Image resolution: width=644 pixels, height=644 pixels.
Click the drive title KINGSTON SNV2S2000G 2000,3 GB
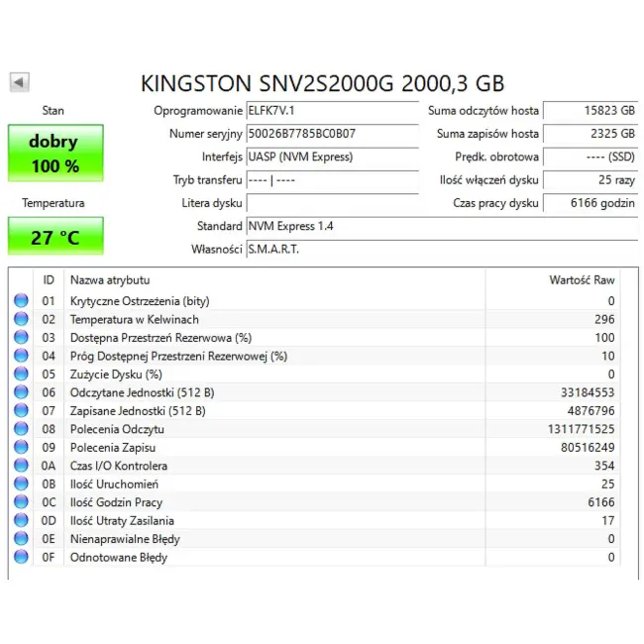[322, 83]
